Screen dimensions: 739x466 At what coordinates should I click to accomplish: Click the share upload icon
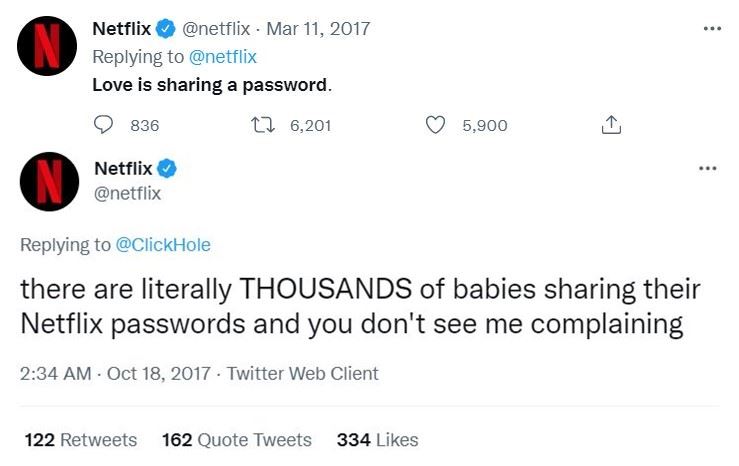[612, 125]
